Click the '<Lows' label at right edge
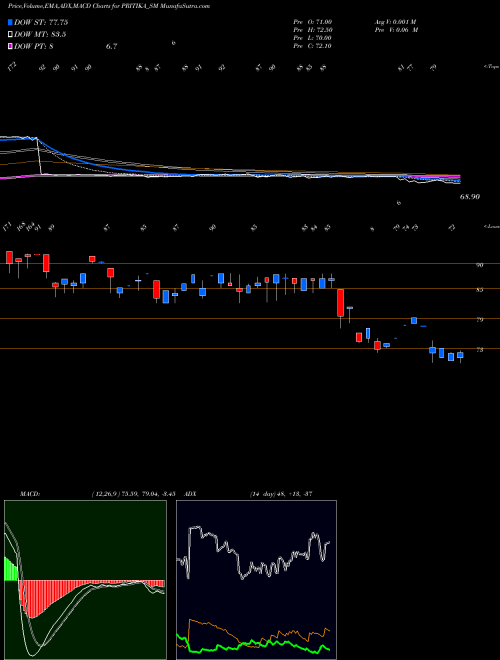The image size is (500, 660). [x=491, y=226]
